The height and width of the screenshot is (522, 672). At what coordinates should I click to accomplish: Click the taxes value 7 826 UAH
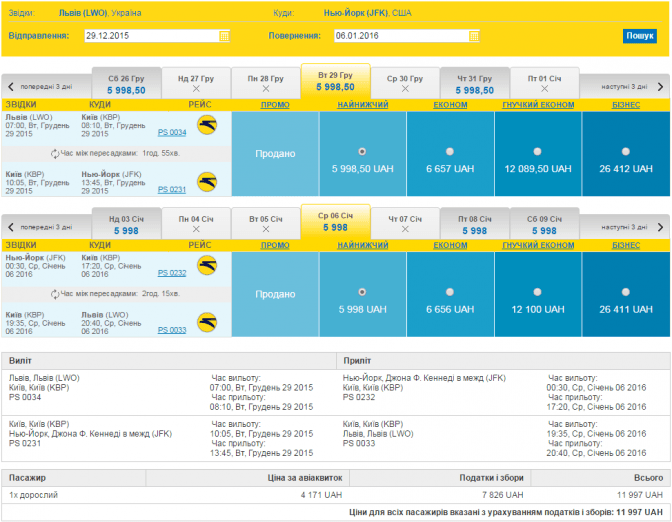502,495
